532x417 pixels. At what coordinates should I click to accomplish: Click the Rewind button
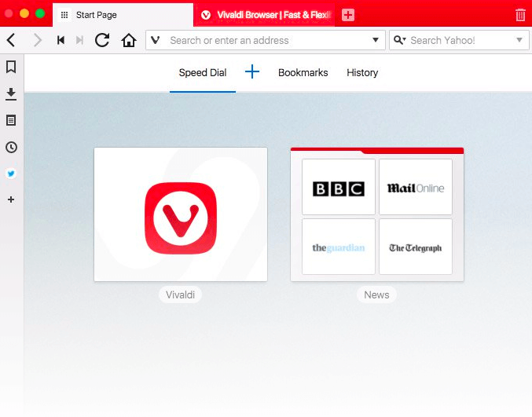(61, 40)
